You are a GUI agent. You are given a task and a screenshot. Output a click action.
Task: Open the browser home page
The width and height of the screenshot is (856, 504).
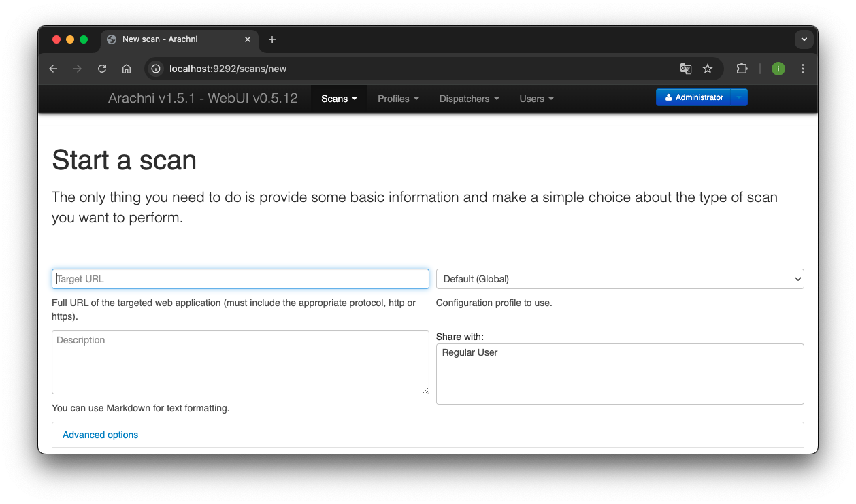point(127,69)
